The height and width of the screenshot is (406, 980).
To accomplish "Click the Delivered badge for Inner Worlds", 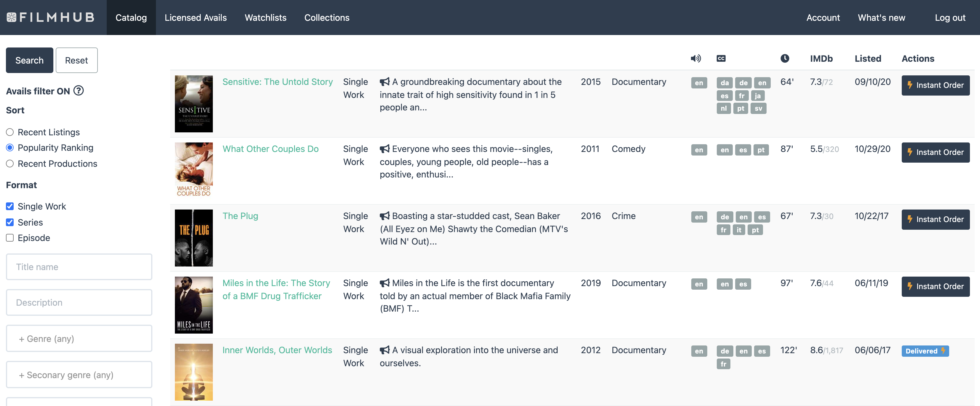I will click(925, 351).
